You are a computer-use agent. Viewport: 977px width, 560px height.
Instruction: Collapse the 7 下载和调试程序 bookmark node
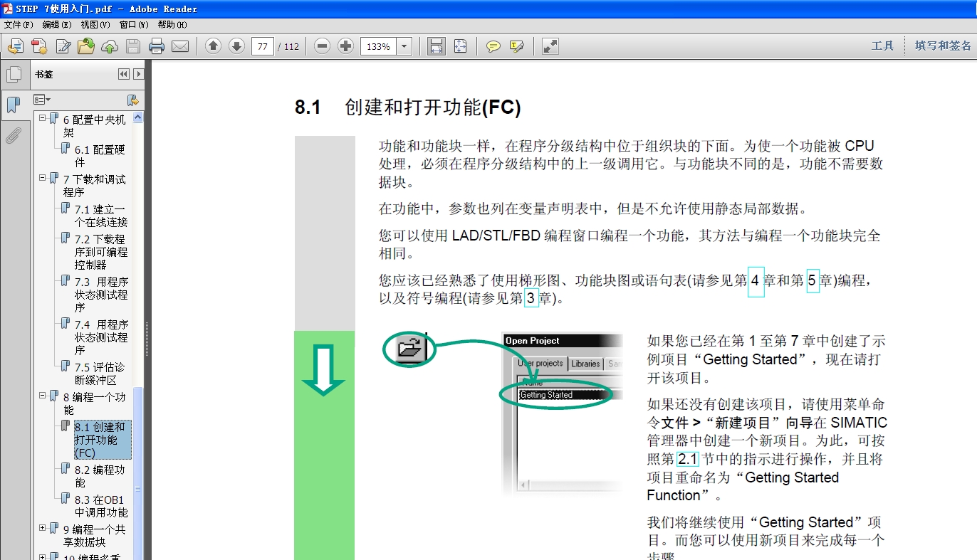[43, 177]
